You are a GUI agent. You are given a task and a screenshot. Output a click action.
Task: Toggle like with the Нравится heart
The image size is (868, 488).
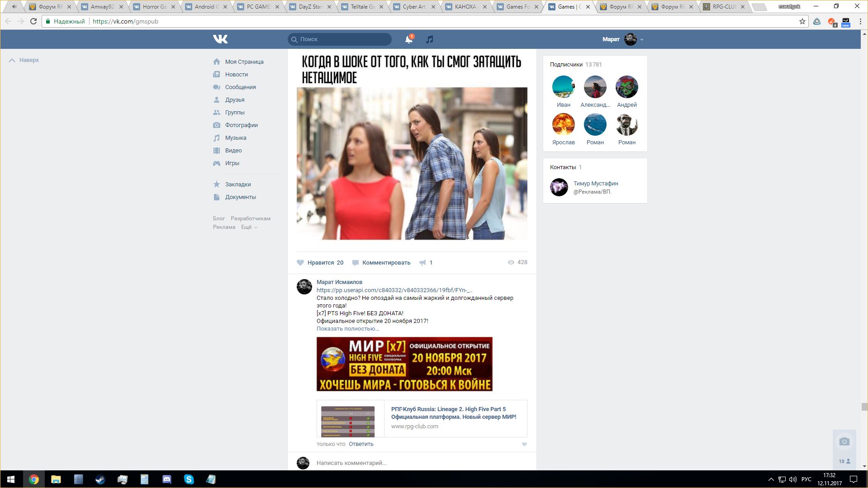click(x=300, y=263)
